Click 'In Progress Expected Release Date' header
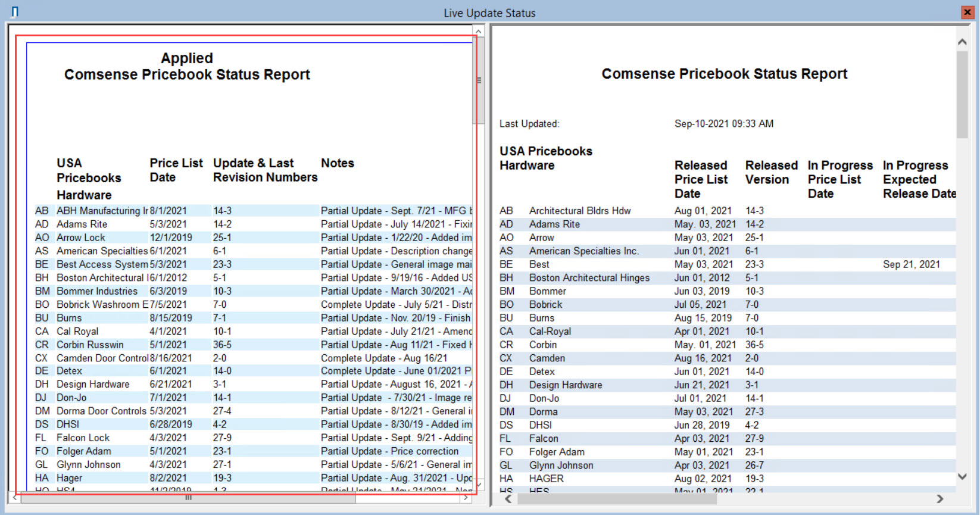Image resolution: width=980 pixels, height=515 pixels. (920, 179)
